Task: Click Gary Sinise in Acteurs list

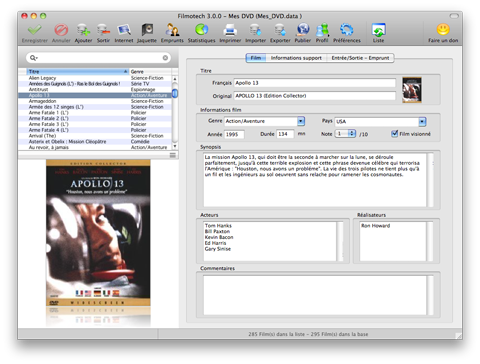Action: (218, 249)
